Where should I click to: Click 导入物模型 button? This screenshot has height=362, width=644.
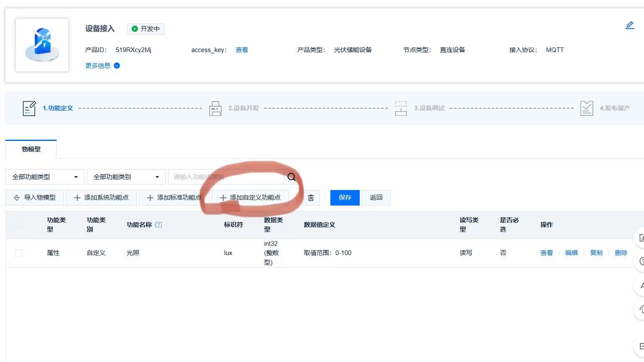[35, 197]
